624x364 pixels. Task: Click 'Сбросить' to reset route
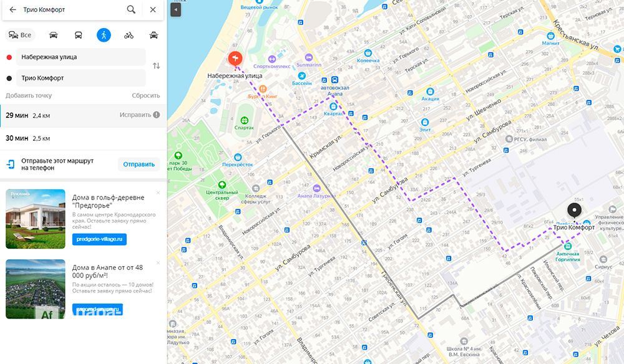145,95
